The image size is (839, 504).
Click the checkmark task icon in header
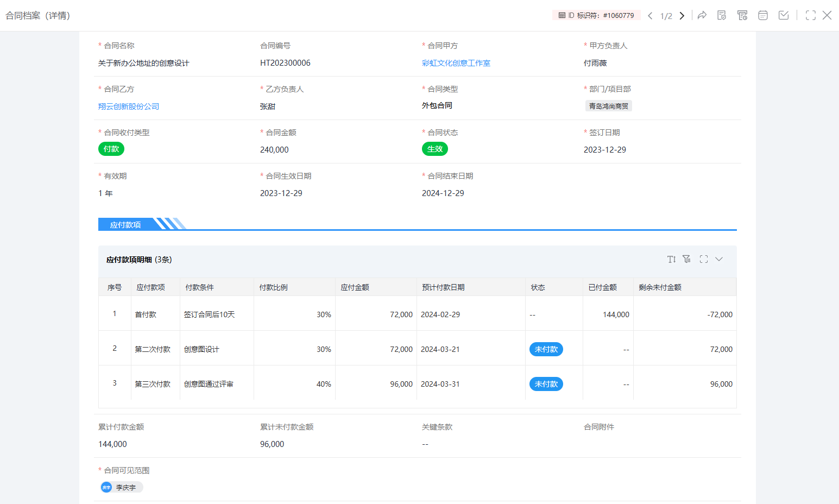coord(784,15)
